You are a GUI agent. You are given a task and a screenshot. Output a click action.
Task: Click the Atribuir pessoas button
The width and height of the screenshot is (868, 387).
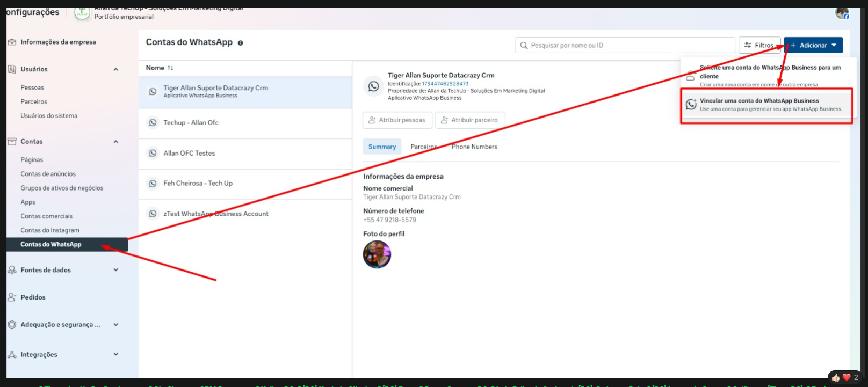397,120
